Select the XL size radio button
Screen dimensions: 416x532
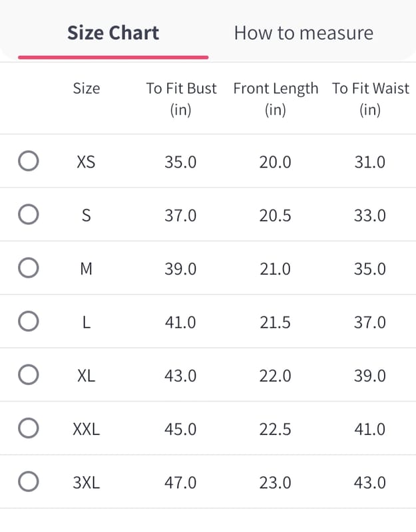[x=28, y=375]
